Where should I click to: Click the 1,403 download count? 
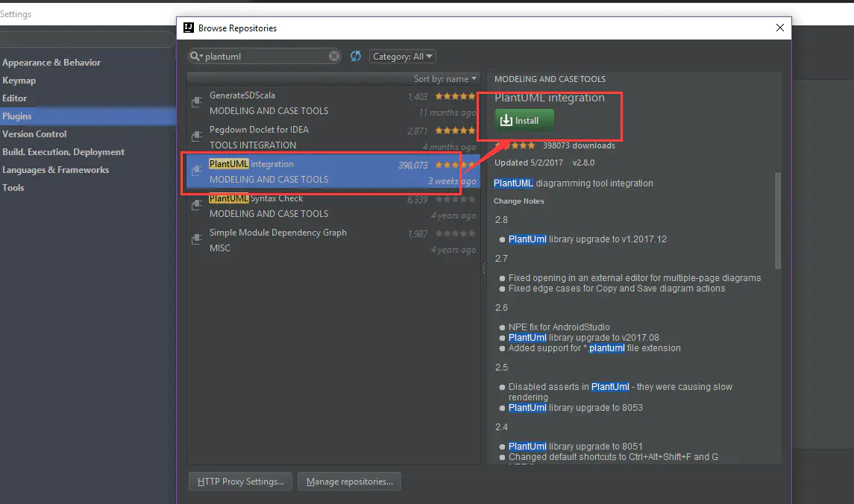pos(417,96)
